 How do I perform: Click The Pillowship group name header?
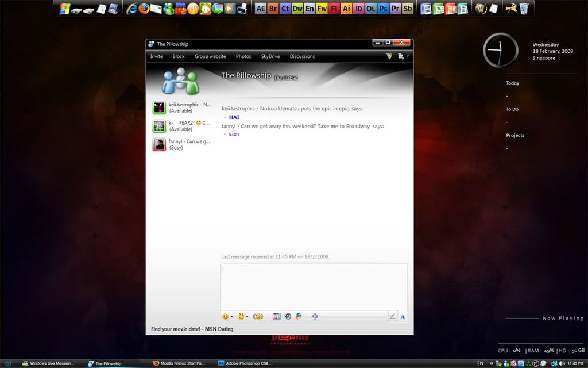(x=246, y=75)
